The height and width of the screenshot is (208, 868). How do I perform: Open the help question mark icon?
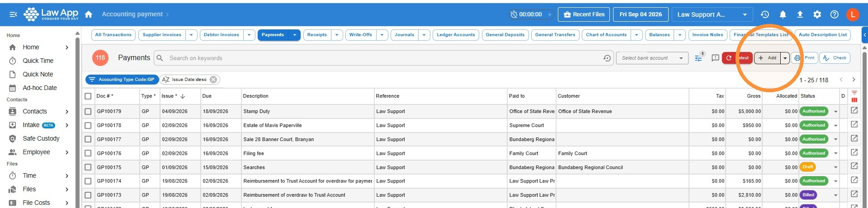pos(835,14)
